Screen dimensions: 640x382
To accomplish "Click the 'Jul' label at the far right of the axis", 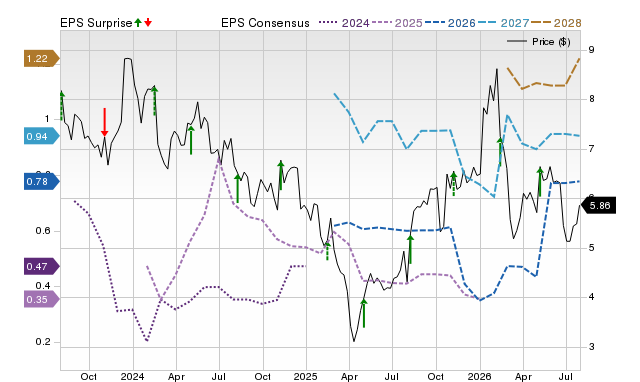I will pos(565,376).
